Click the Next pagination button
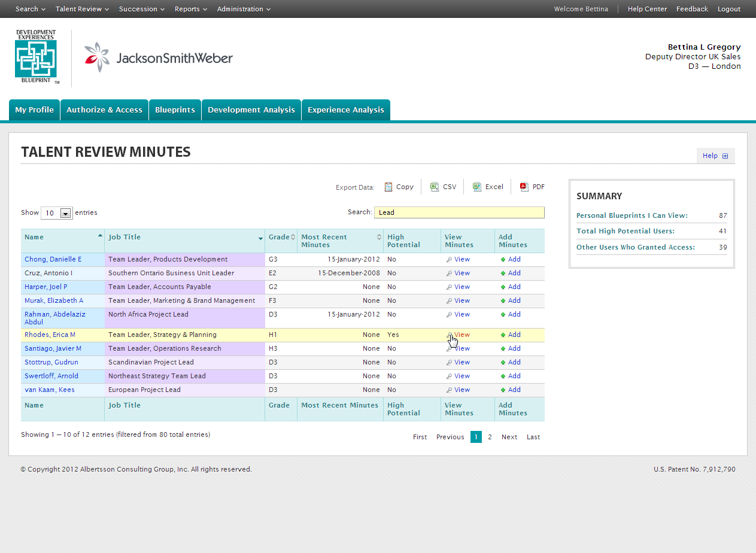756x553 pixels. (509, 437)
